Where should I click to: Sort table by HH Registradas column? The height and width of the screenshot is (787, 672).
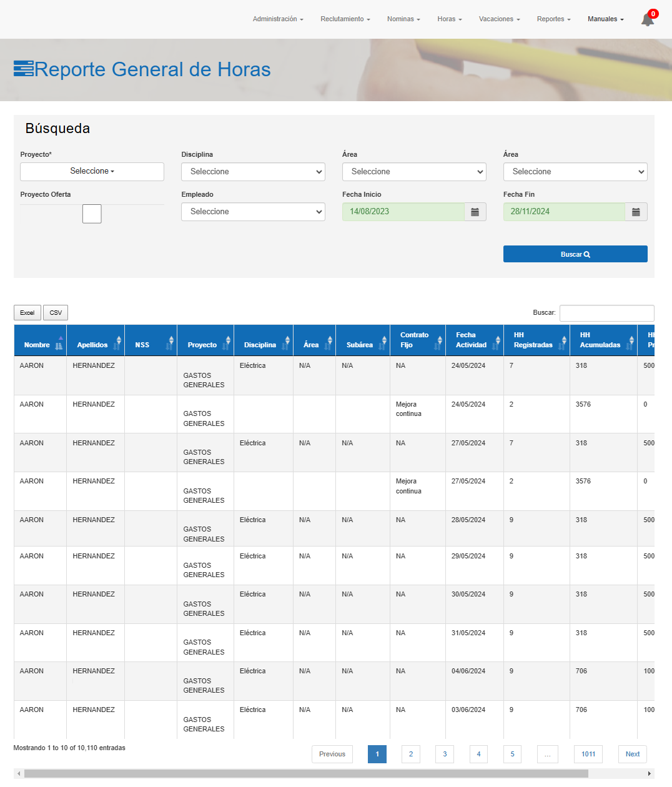tap(536, 340)
